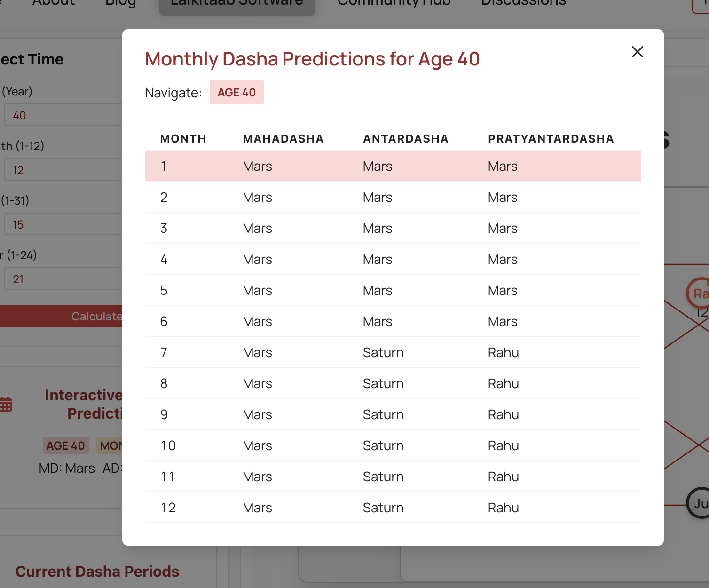Click the MD: Mars label in background
This screenshot has height=588, width=709.
point(67,468)
